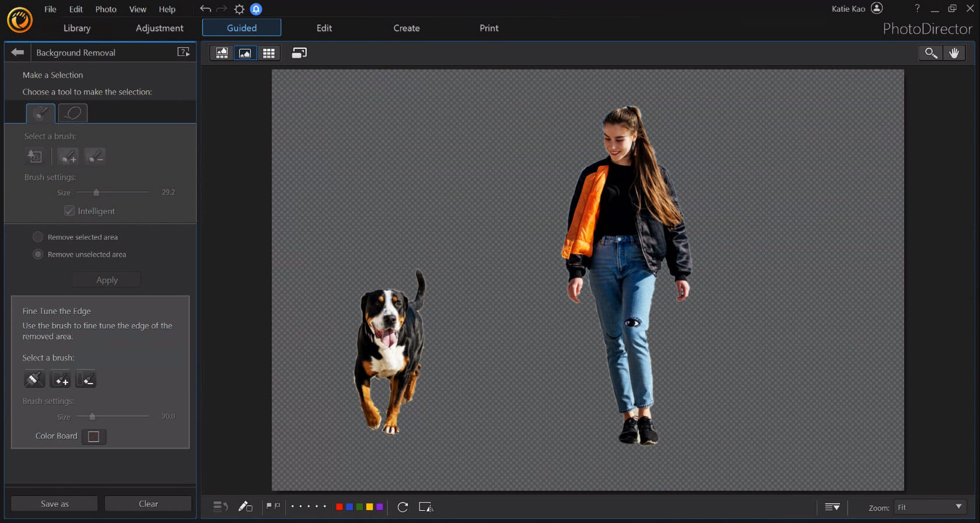Click the back arrow in Background Removal
This screenshot has width=980, height=523.
tap(17, 52)
